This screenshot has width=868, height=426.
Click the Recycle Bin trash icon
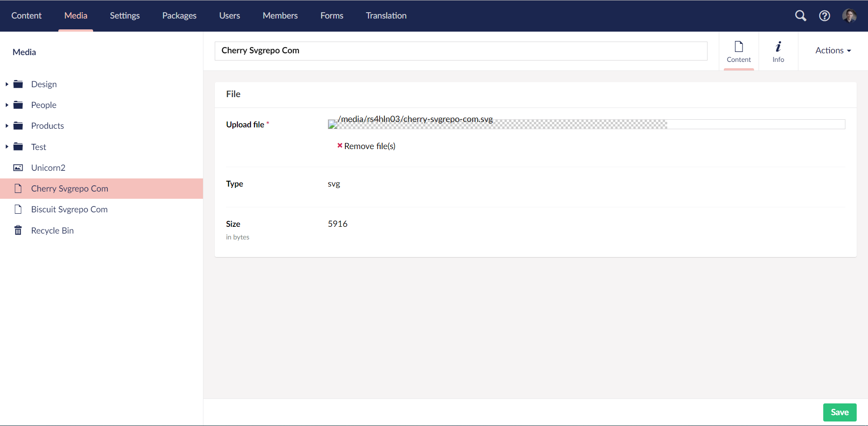pos(18,230)
